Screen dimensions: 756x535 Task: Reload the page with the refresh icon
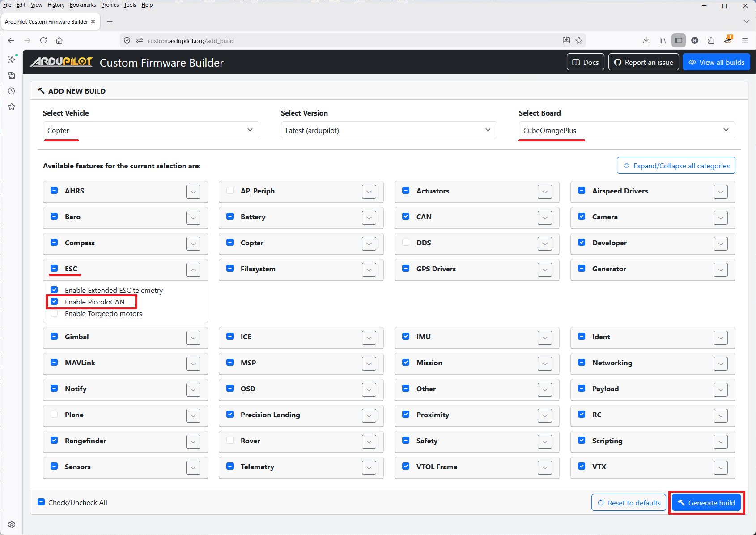pos(43,40)
